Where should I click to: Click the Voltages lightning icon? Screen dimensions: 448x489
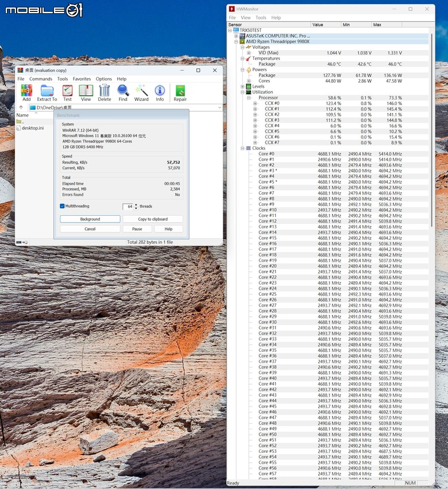click(249, 47)
